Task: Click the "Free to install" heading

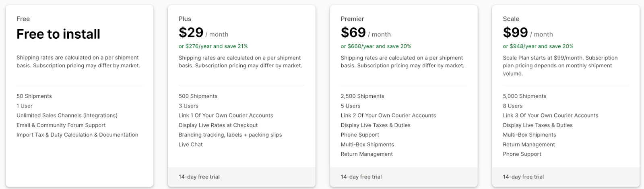Action: point(58,34)
